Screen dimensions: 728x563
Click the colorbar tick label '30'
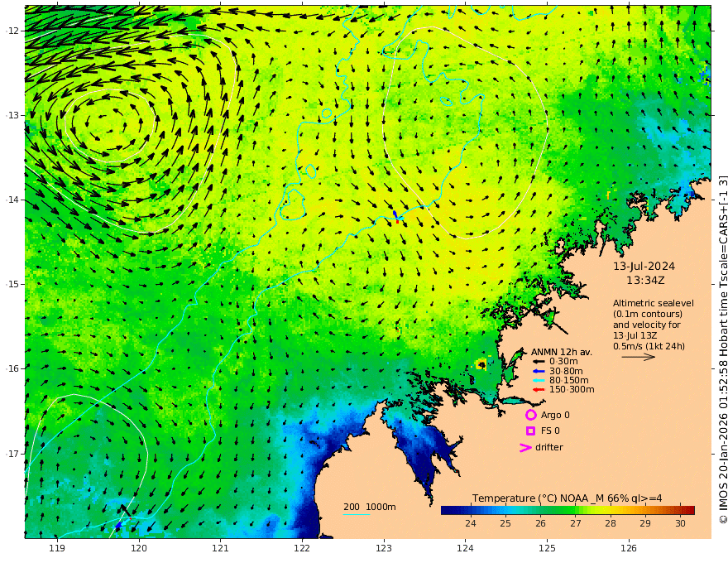[x=680, y=523]
